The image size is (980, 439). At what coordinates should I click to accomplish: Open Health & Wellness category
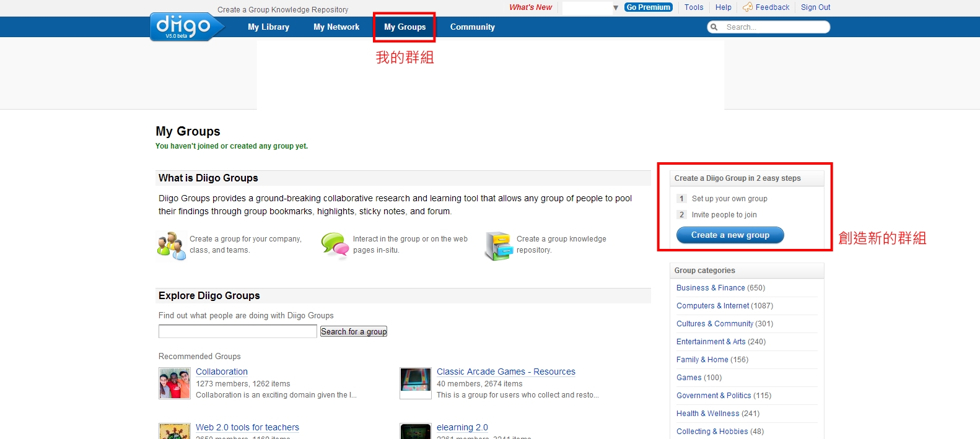[x=707, y=414]
